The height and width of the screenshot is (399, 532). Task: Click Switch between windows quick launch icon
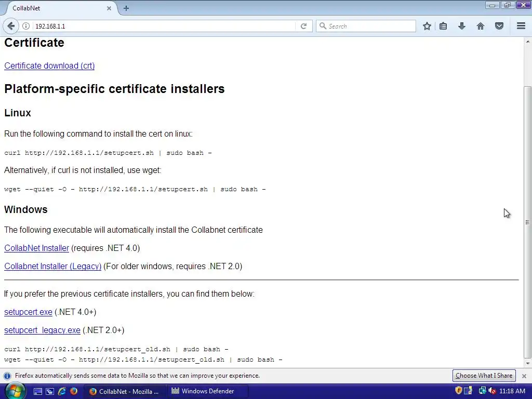(x=49, y=391)
